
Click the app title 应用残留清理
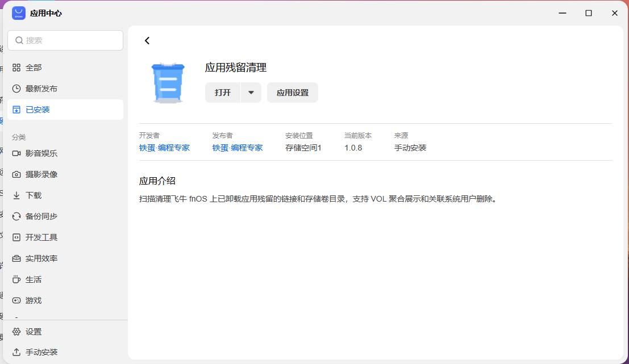click(x=236, y=68)
